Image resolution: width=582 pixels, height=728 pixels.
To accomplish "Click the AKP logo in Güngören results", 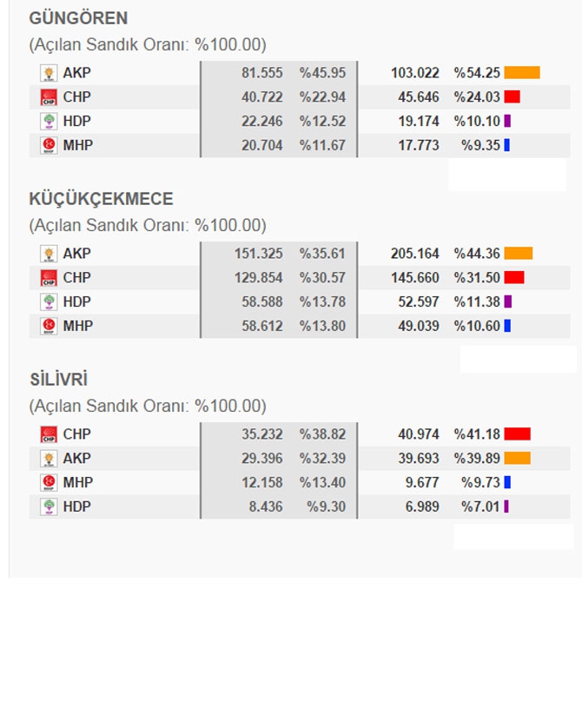I will point(48,73).
